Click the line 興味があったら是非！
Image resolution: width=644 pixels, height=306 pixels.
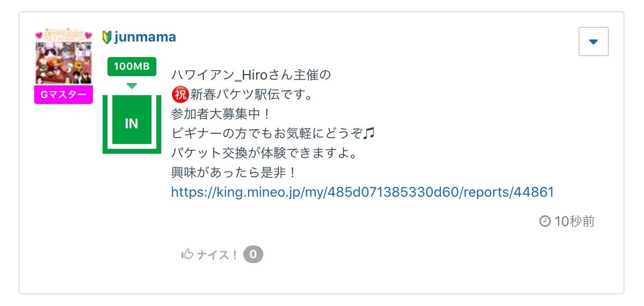234,173
